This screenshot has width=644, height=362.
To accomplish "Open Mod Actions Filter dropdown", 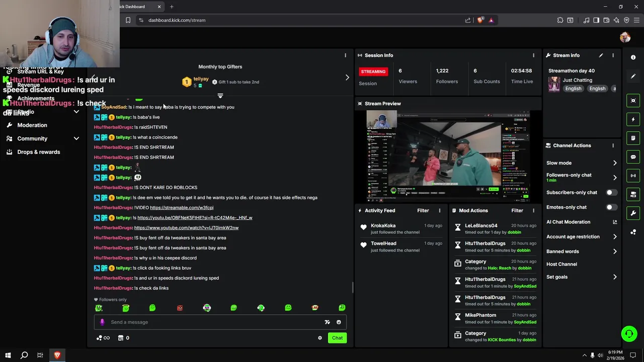I will pyautogui.click(x=517, y=211).
